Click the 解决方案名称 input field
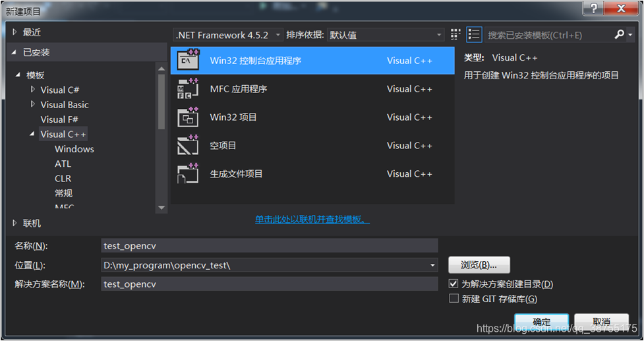 pyautogui.click(x=270, y=284)
